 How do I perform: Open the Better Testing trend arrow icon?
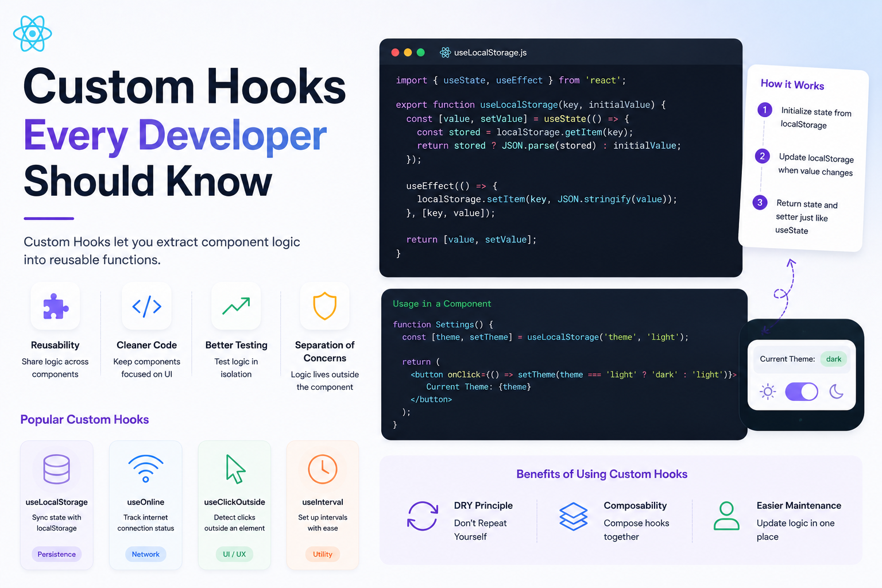point(236,306)
